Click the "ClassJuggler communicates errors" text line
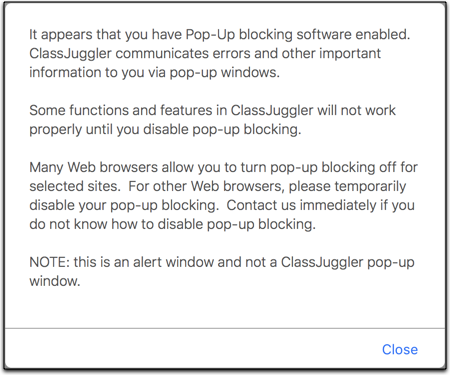Viewport: 450px width, 375px height. tap(205, 54)
